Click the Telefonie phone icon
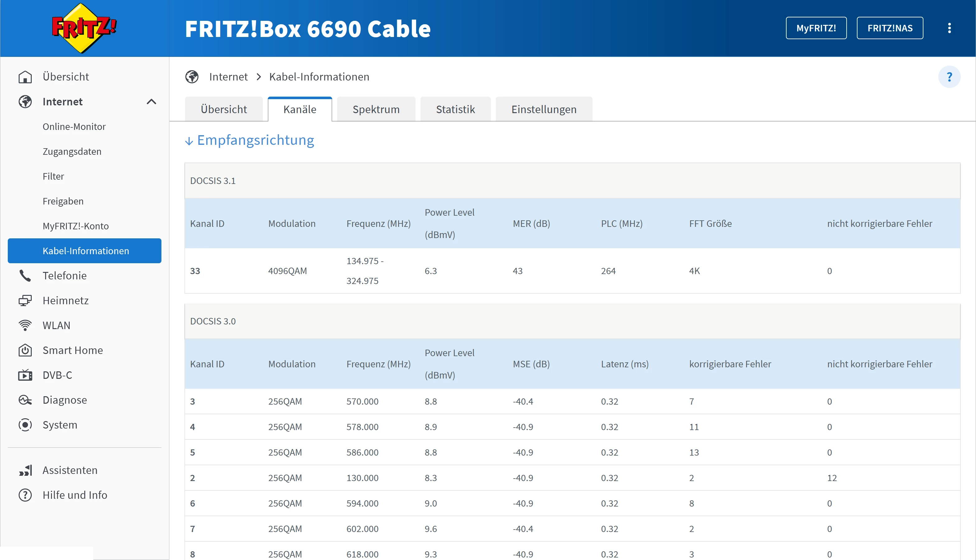 [25, 275]
